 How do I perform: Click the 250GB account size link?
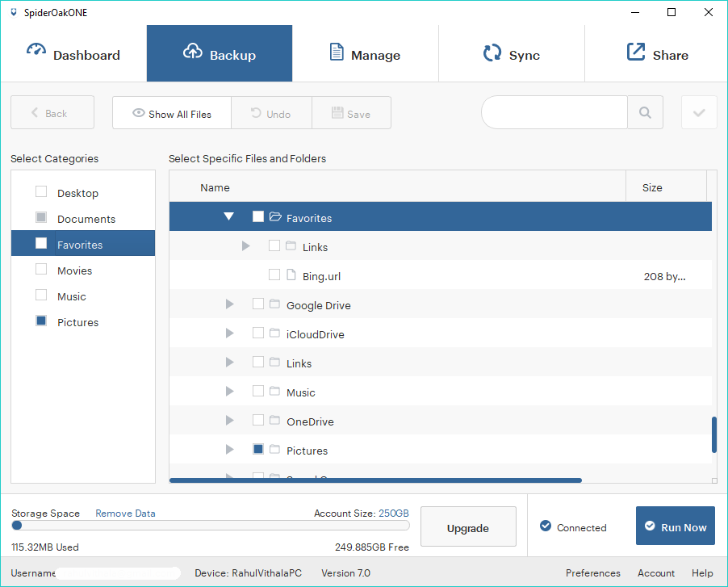click(x=394, y=514)
